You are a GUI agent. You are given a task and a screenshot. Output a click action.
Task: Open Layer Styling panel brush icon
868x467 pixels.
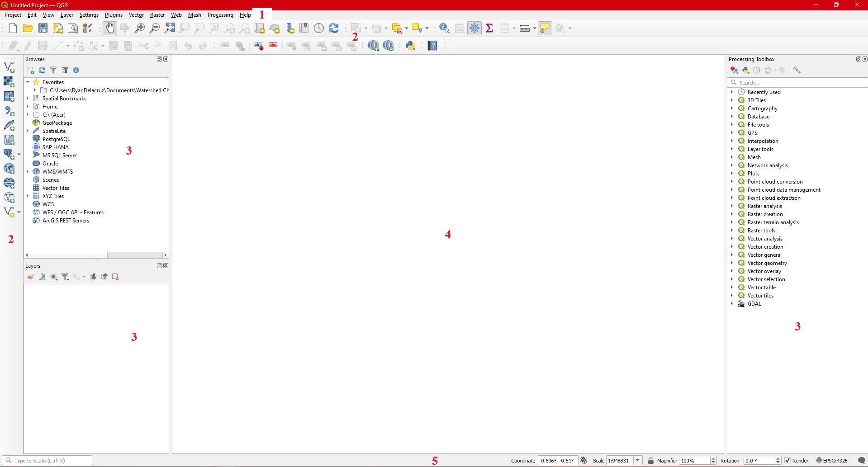(31, 277)
